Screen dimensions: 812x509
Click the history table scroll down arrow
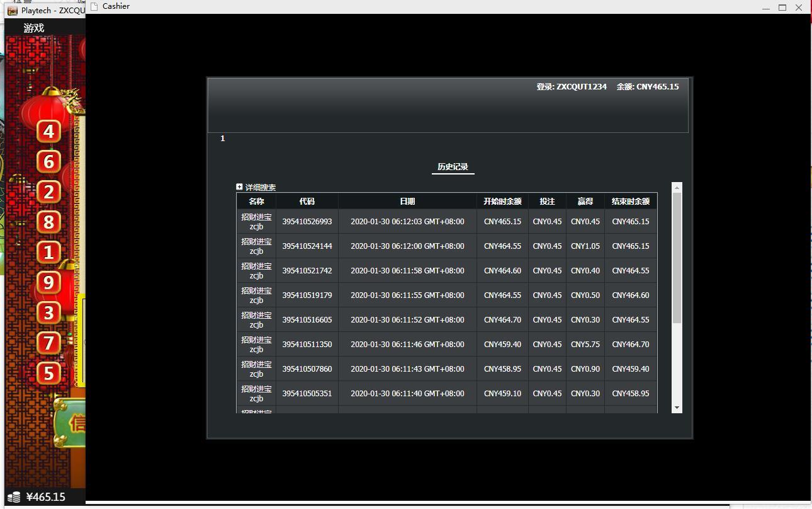click(x=677, y=408)
